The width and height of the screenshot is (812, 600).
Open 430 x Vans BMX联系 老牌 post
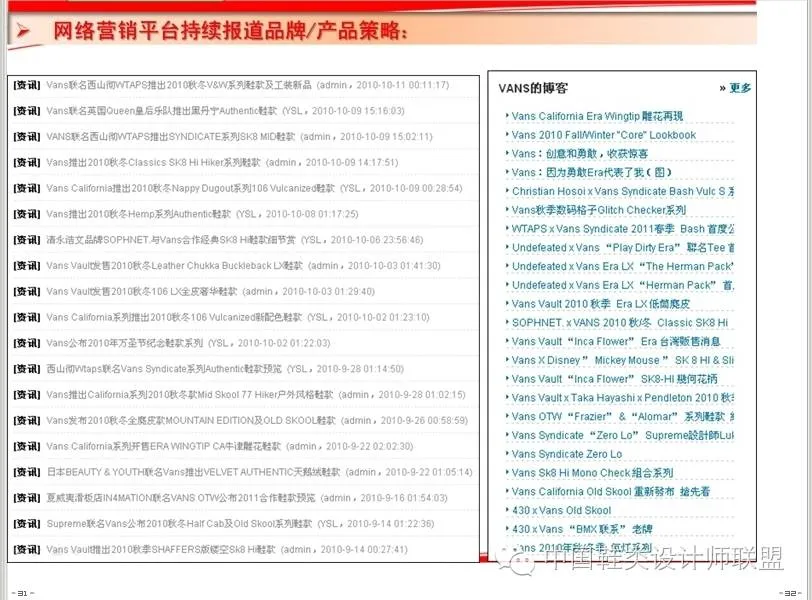[582, 529]
